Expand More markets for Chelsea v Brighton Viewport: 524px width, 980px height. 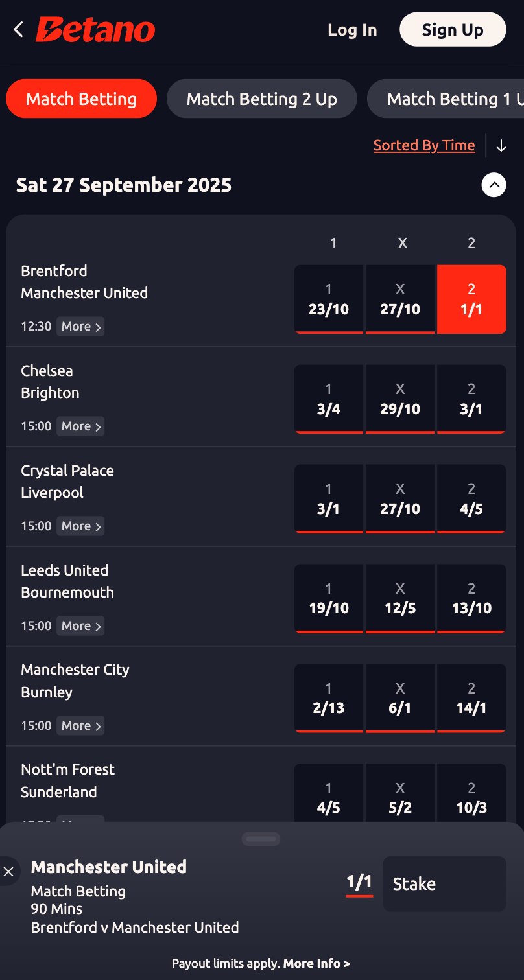click(80, 426)
